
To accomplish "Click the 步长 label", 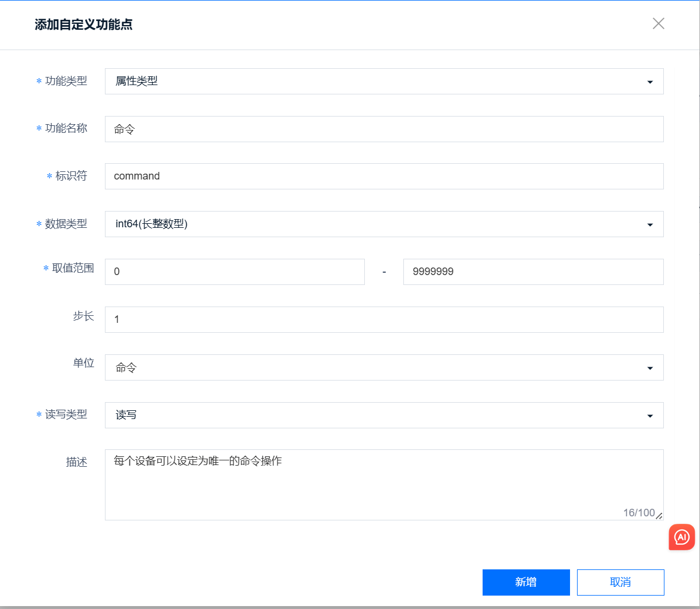I will (83, 316).
